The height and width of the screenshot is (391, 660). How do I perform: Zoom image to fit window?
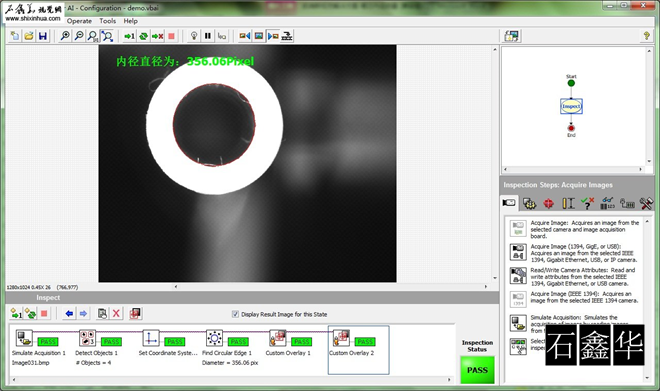click(x=107, y=36)
